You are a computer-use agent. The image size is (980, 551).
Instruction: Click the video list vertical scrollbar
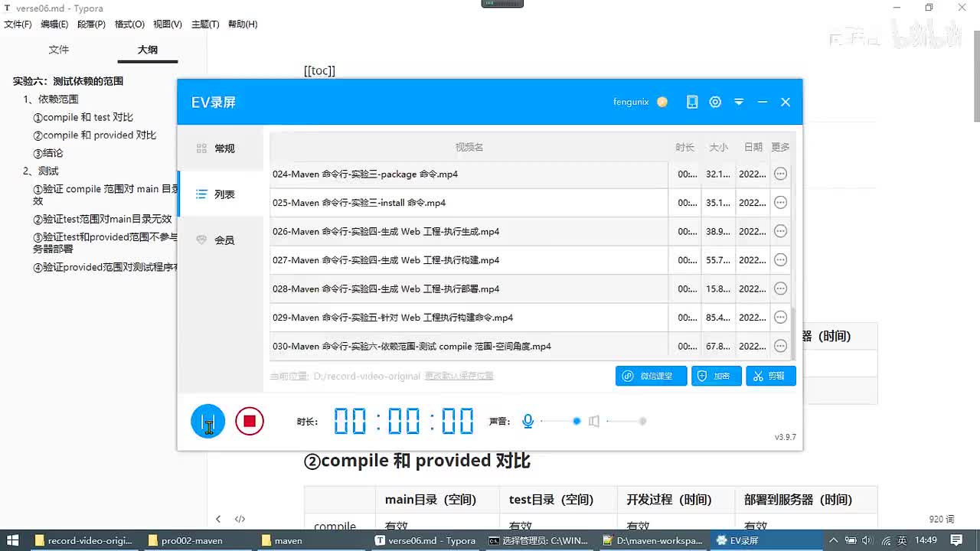pos(793,334)
